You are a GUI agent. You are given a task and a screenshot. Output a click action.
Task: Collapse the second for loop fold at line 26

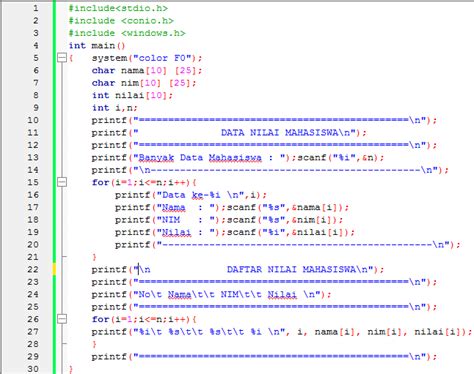[x=62, y=319]
